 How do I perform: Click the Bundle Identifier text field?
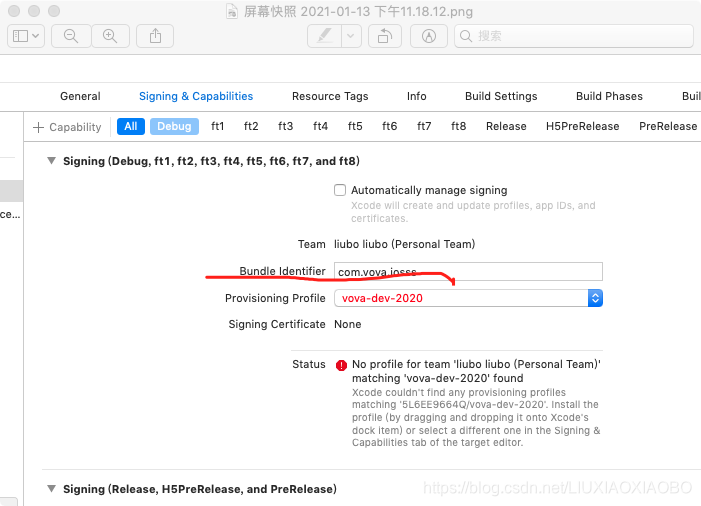tap(468, 271)
